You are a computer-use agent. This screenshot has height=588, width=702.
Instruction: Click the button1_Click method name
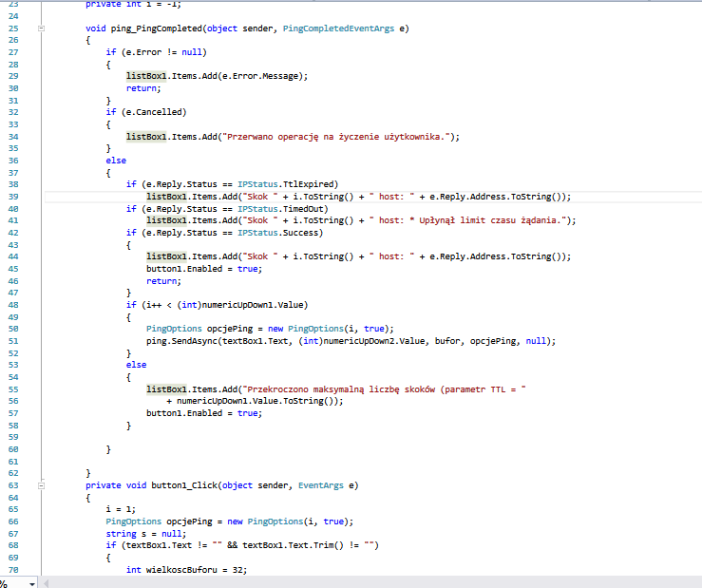184,485
